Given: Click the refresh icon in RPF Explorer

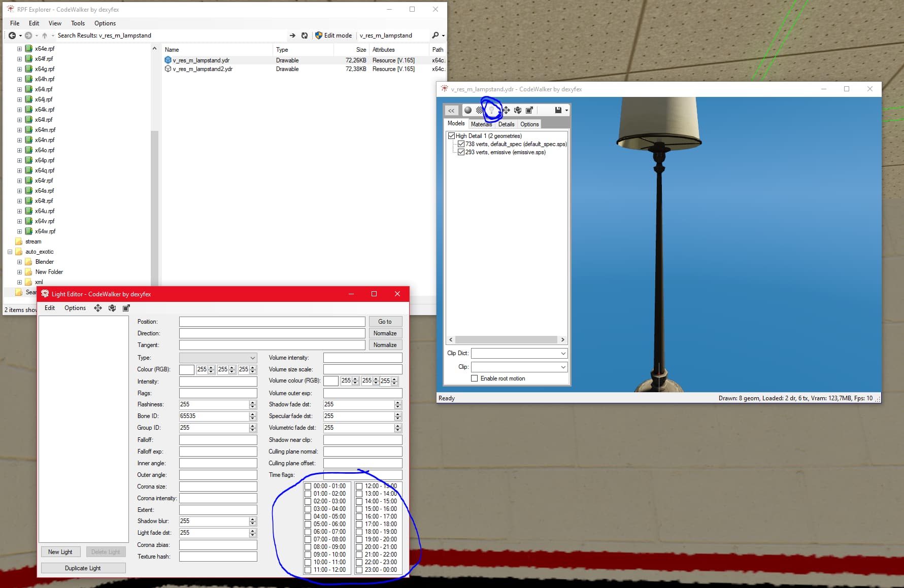Looking at the screenshot, I should pos(305,36).
